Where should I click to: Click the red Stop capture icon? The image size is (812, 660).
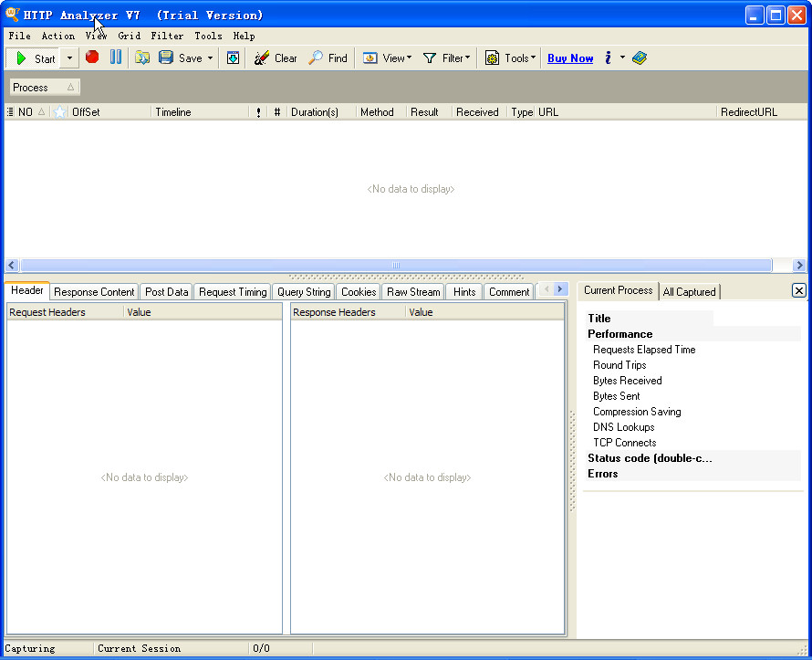(x=92, y=57)
